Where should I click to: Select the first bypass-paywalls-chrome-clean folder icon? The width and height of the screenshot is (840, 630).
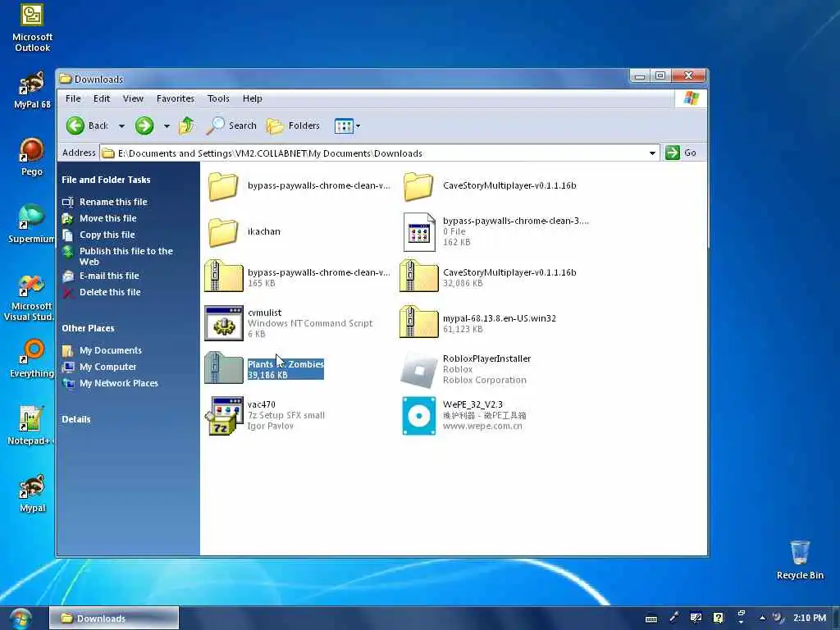(223, 186)
